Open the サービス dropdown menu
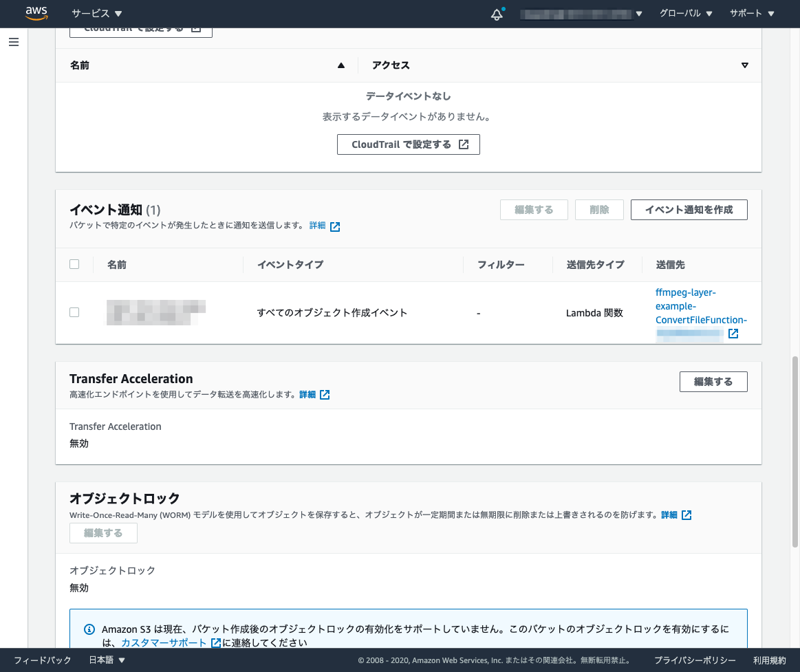Image resolution: width=800 pixels, height=672 pixels. point(97,14)
